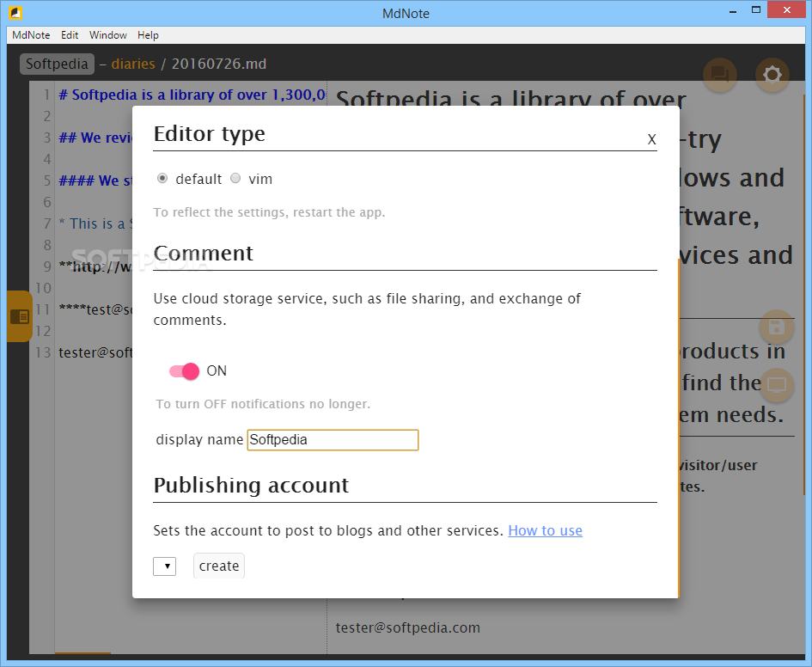812x667 pixels.
Task: Click the "Editor type" section heading
Action: click(209, 134)
